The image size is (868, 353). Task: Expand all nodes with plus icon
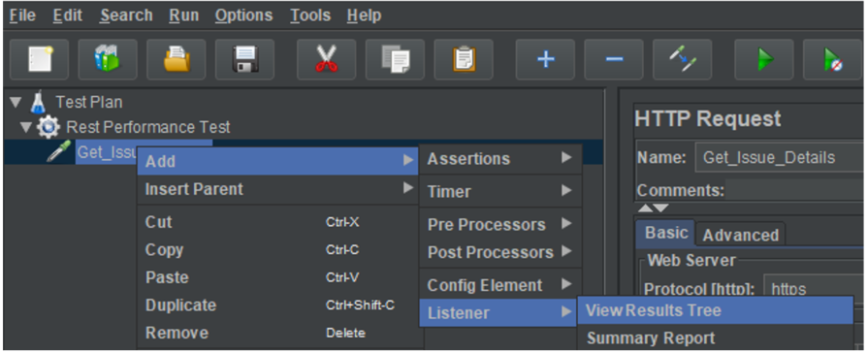pyautogui.click(x=546, y=59)
